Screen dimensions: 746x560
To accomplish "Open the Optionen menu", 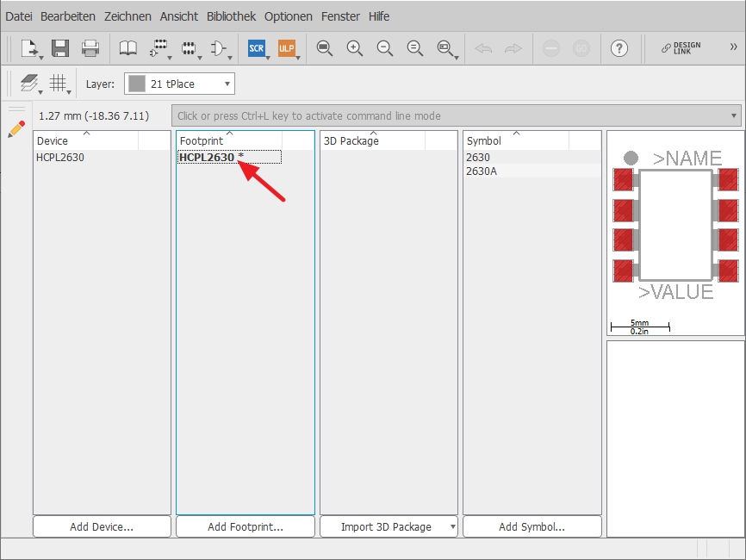I will point(289,16).
